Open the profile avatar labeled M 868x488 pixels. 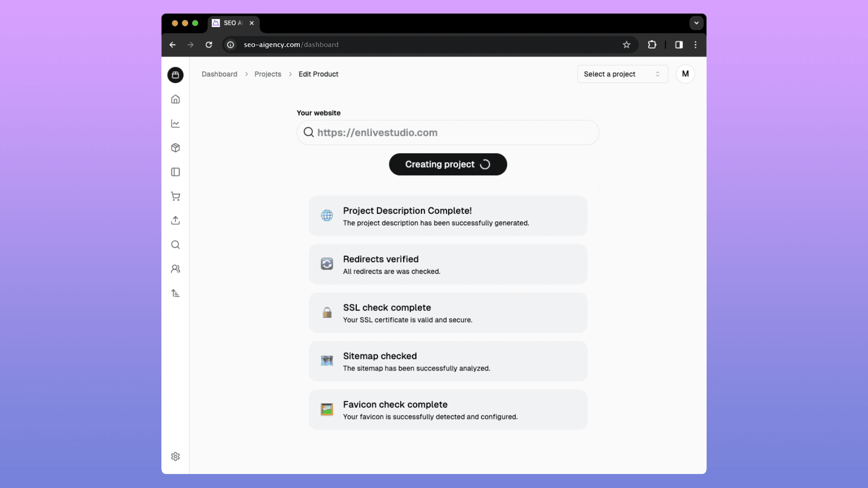tap(685, 74)
